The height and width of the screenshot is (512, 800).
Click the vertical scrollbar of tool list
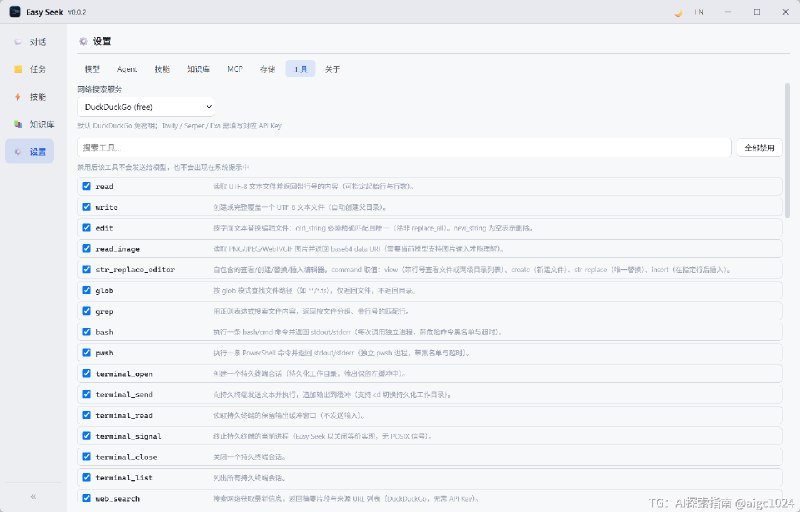click(787, 150)
